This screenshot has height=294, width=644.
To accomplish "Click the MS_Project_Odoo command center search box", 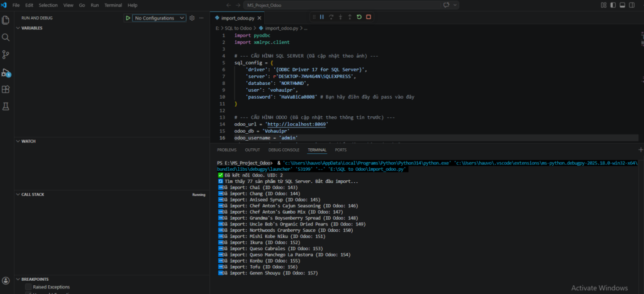I will point(265,5).
